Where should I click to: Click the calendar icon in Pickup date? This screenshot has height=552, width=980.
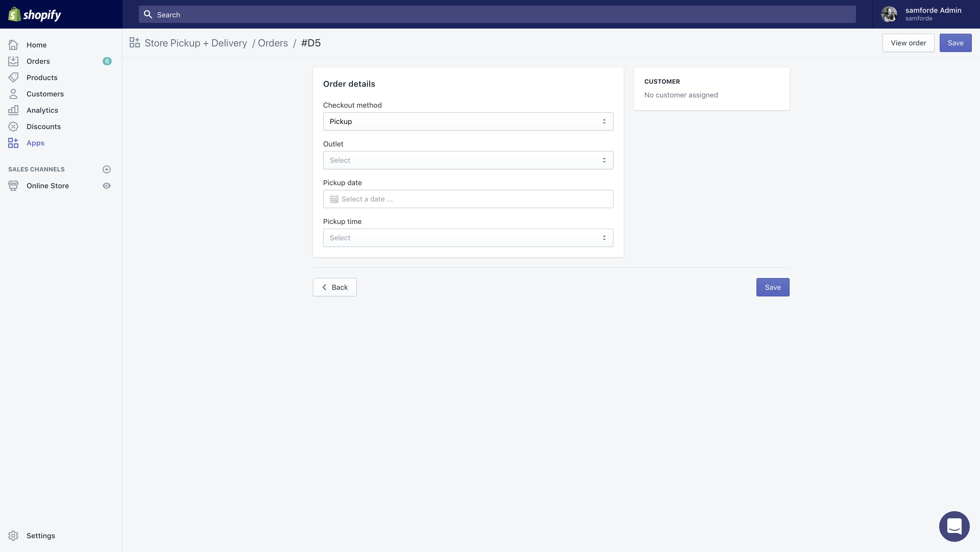[x=334, y=199]
